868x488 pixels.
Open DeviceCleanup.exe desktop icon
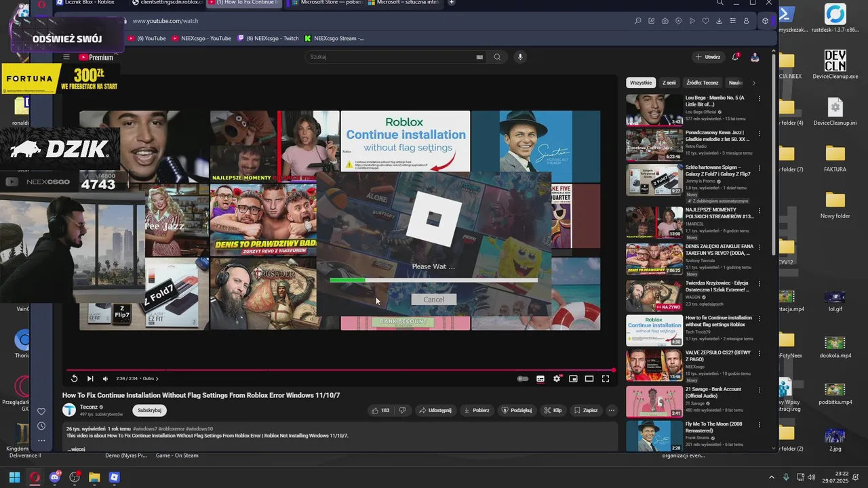point(835,64)
